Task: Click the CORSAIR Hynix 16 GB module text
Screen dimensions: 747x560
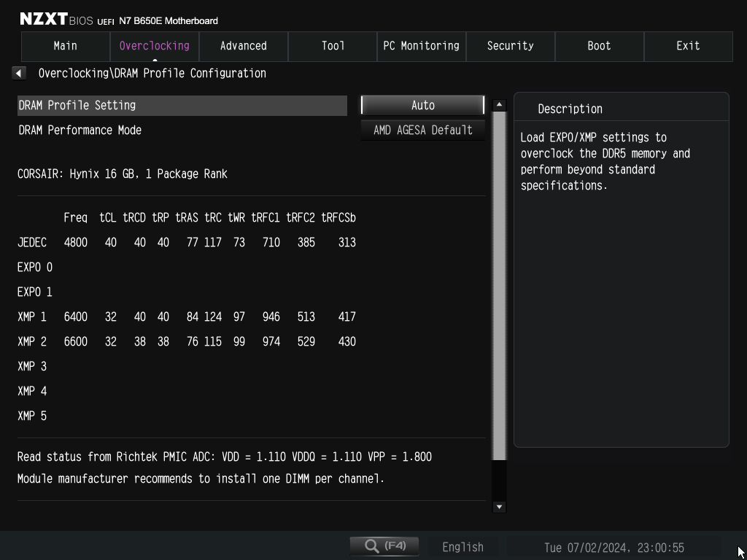Action: click(x=123, y=174)
